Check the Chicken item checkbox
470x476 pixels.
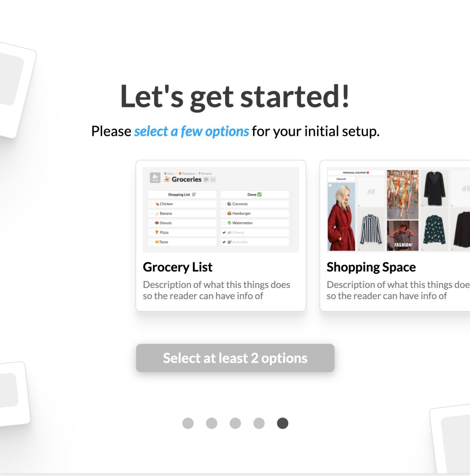pyautogui.click(x=152, y=204)
